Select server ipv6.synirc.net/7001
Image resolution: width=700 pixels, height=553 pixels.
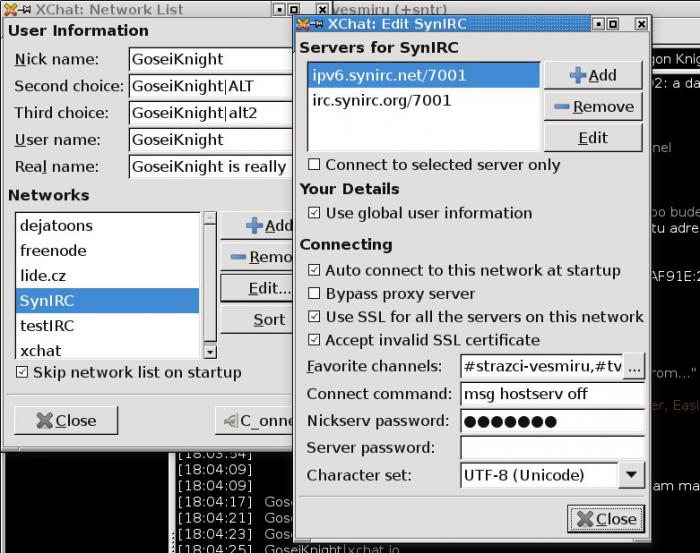[x=423, y=75]
